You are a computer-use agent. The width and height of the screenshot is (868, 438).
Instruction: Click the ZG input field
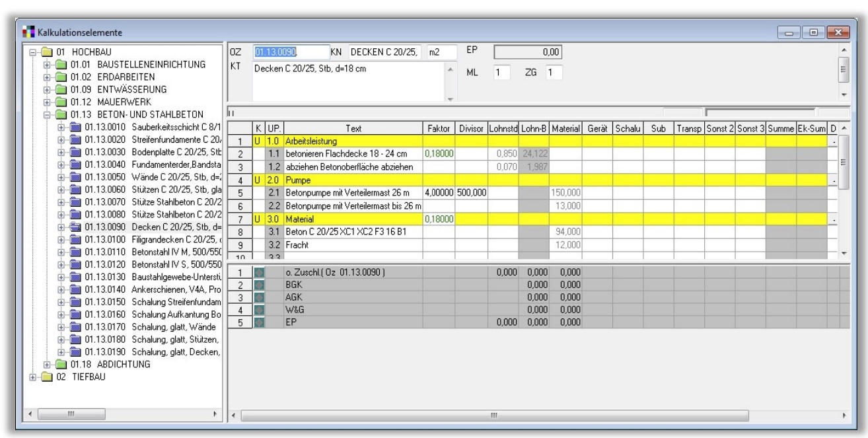(554, 73)
